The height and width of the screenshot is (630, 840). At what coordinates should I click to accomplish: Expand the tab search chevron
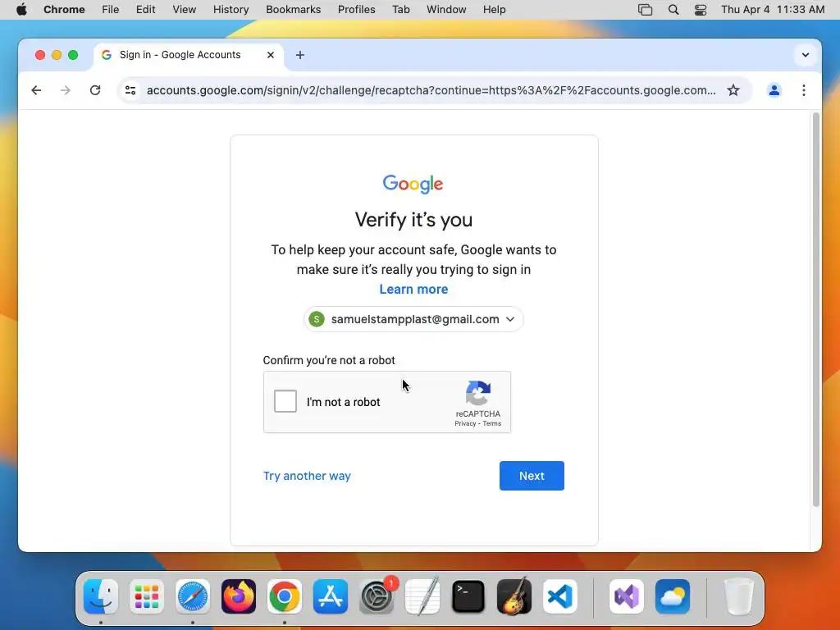click(806, 55)
